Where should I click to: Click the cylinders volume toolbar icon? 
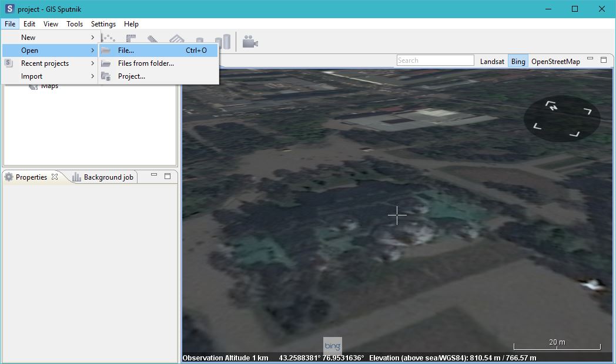pos(224,41)
